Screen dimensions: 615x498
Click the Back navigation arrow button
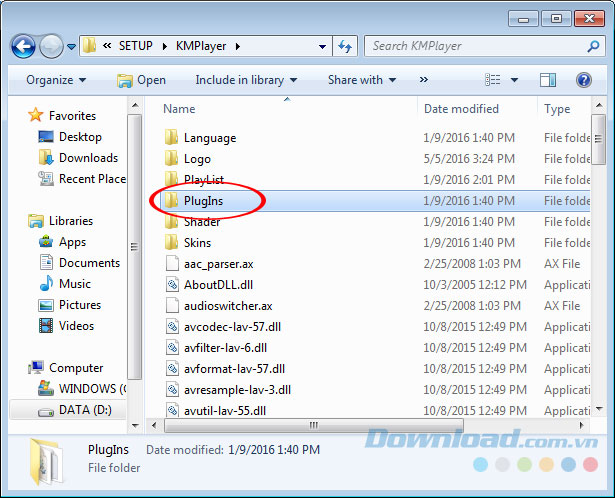point(24,46)
